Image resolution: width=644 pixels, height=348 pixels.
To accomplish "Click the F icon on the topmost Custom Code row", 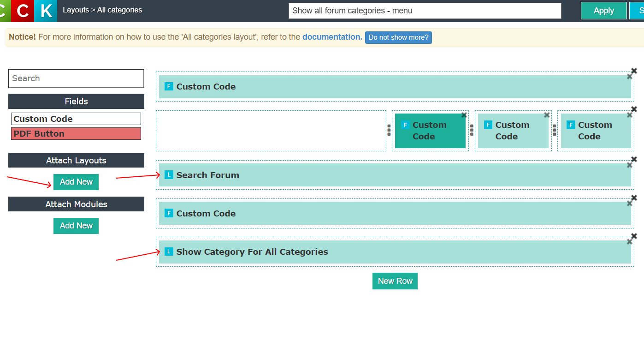I will pos(169,86).
